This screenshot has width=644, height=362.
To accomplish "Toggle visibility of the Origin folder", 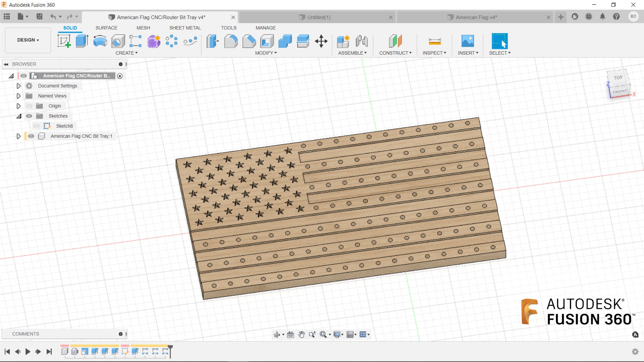I will (29, 106).
